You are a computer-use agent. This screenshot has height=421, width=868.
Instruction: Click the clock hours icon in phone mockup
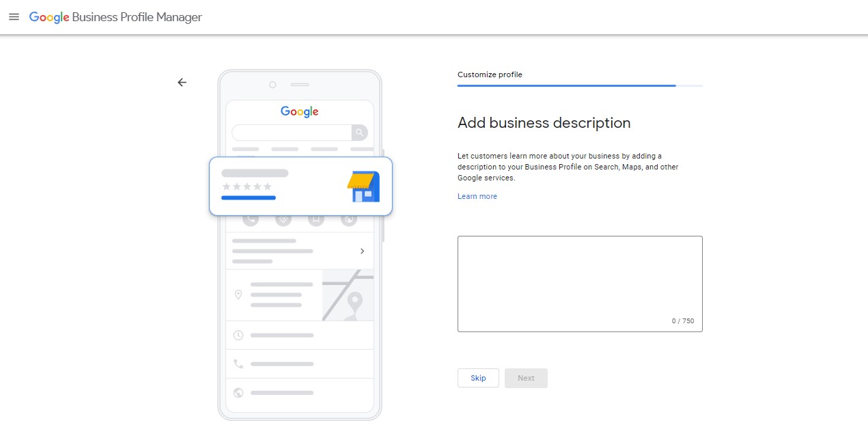(238, 335)
